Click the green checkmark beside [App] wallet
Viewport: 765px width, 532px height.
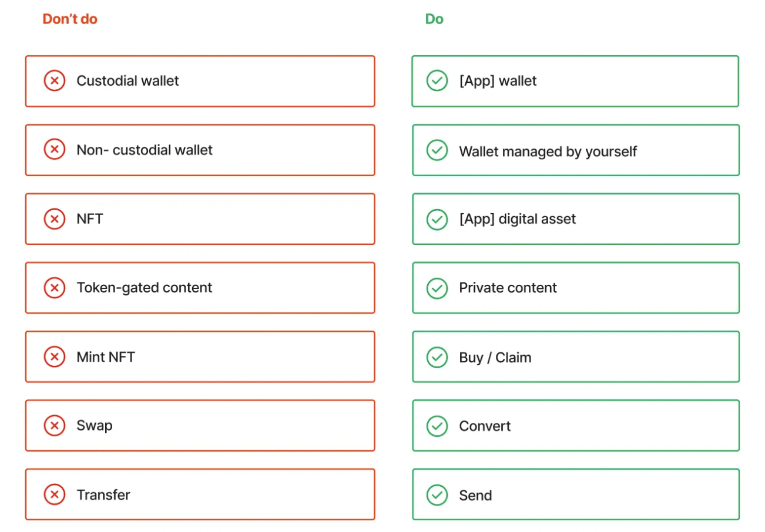(437, 80)
